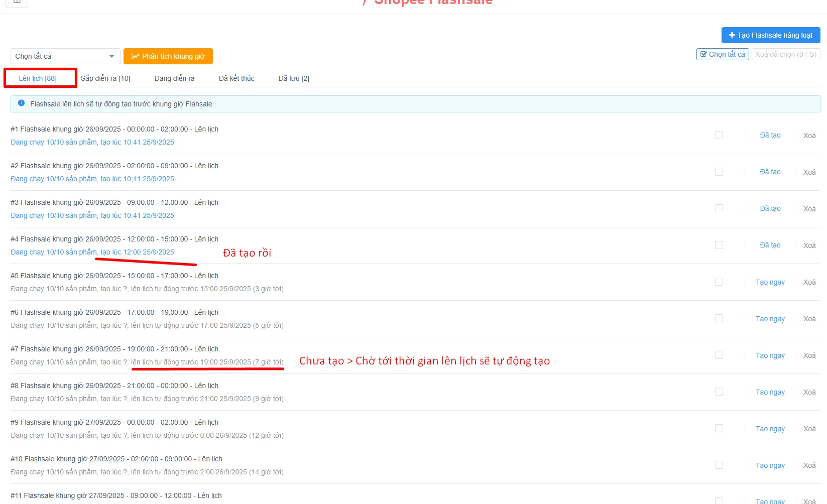Select the "Đang diễn ra" tab

pos(174,78)
